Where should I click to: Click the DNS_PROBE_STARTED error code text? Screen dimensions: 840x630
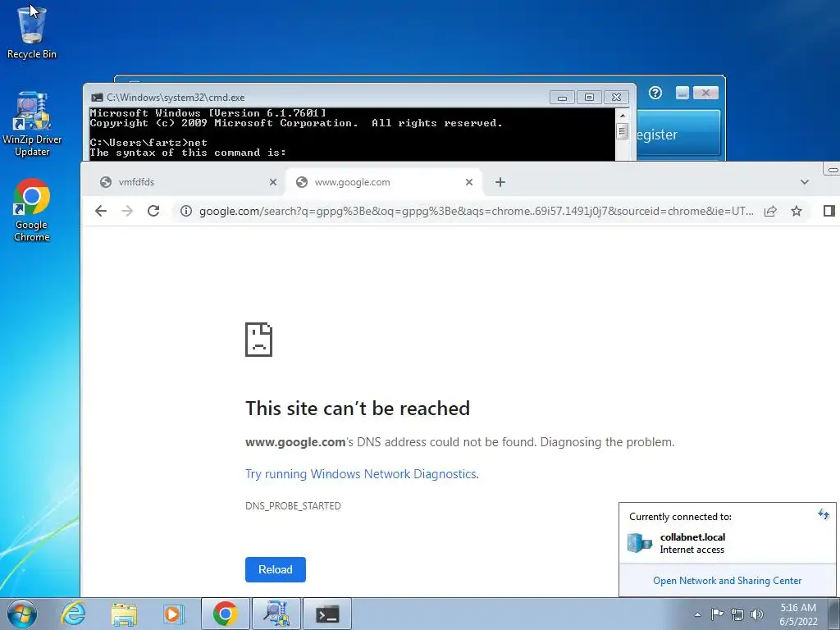click(x=293, y=505)
